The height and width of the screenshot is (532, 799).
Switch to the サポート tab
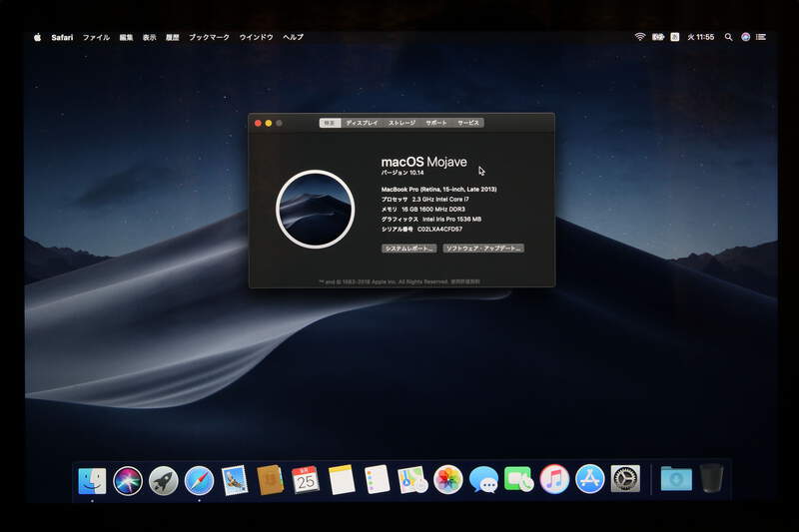[x=436, y=123]
